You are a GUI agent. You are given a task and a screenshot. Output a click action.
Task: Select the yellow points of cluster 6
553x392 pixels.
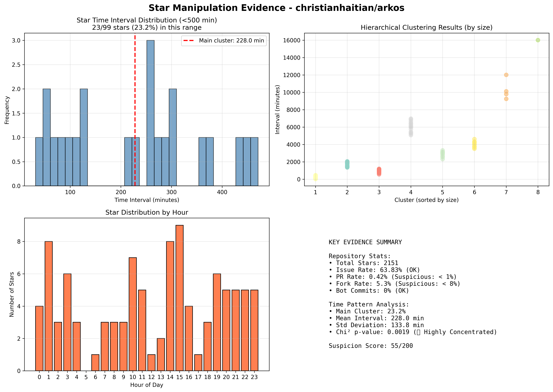point(474,144)
